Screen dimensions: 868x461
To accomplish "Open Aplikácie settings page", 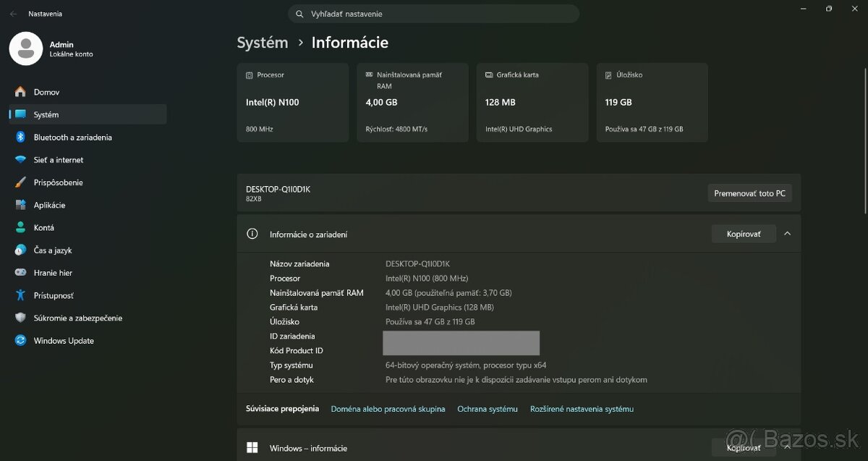I will point(88,205).
